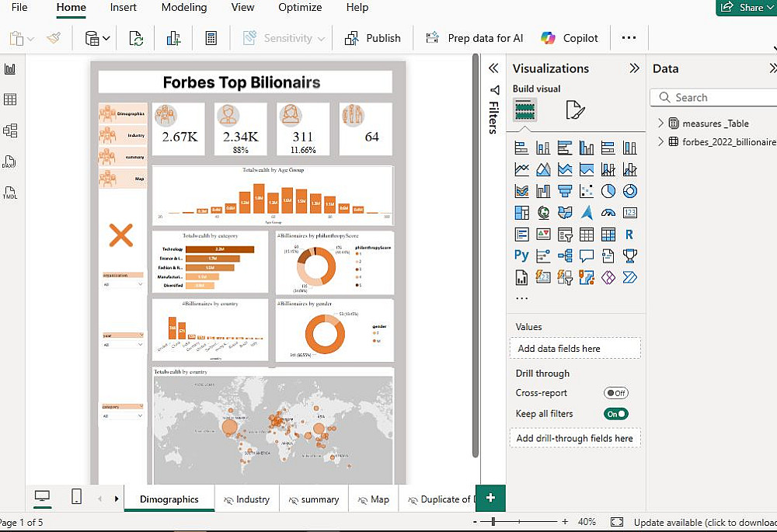The height and width of the screenshot is (532, 777).
Task: Open the TMDL view
Action: 10,193
